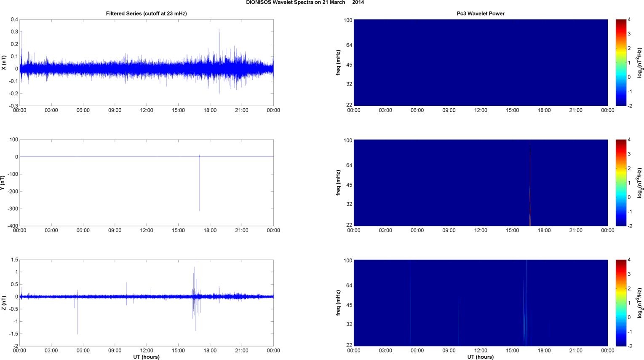Screen dimensions: 644x360
Task: Click the red streak in the middle wavelet plot
Action: [x=530, y=185]
